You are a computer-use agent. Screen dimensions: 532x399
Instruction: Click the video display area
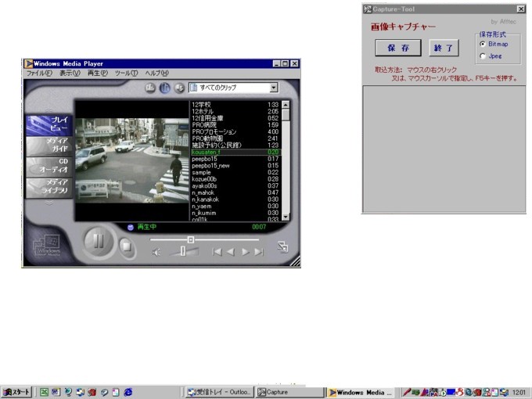132,160
